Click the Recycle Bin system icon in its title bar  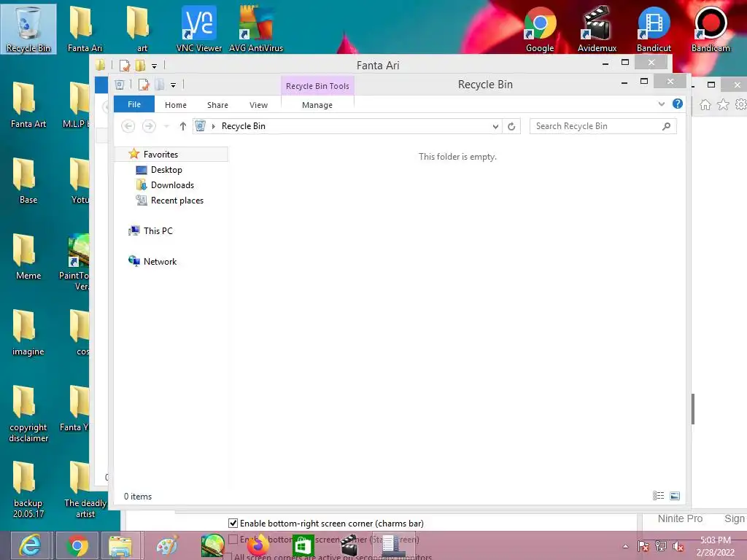(x=120, y=85)
